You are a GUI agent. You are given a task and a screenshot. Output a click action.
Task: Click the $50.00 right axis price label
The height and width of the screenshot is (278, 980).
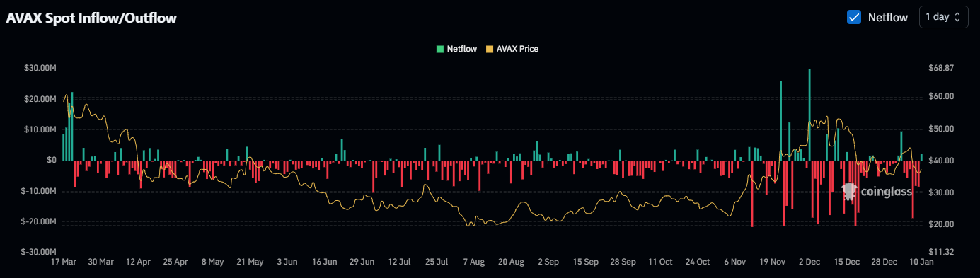pos(941,129)
